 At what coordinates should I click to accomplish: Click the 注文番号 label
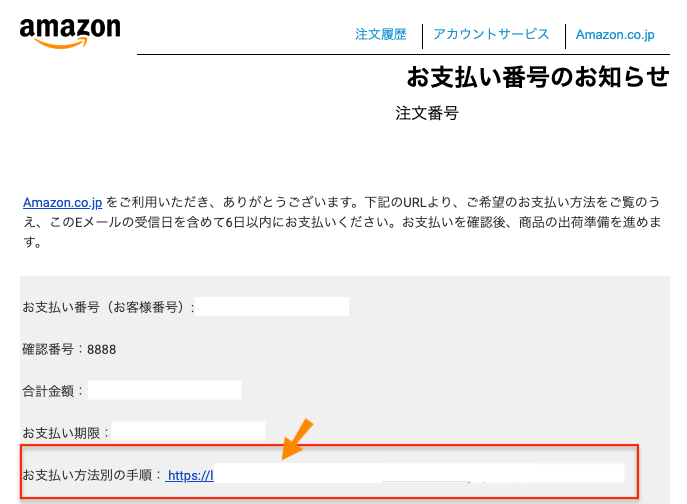(x=427, y=113)
